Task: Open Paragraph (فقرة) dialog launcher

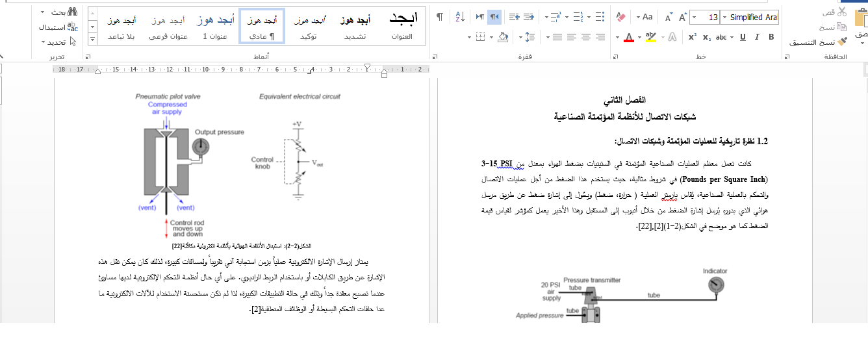Action: pos(435,57)
